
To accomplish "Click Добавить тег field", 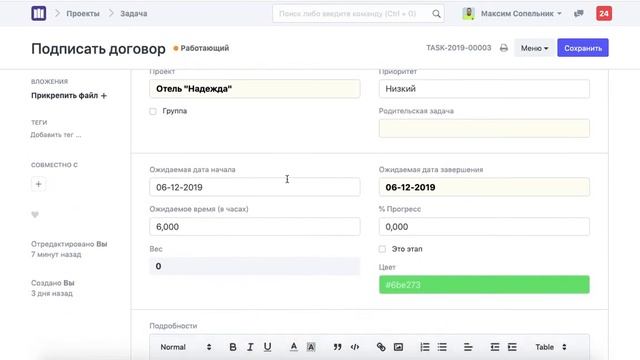I will pyautogui.click(x=56, y=135).
